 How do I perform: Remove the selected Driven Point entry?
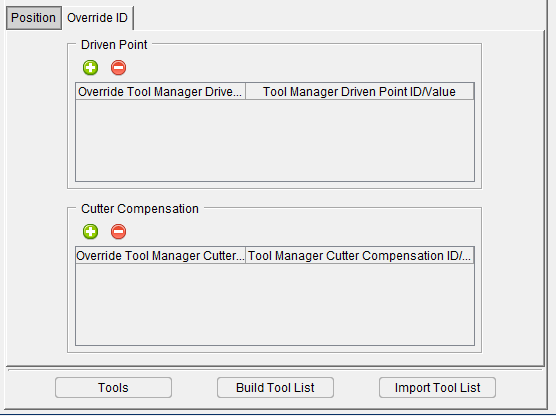[x=118, y=67]
